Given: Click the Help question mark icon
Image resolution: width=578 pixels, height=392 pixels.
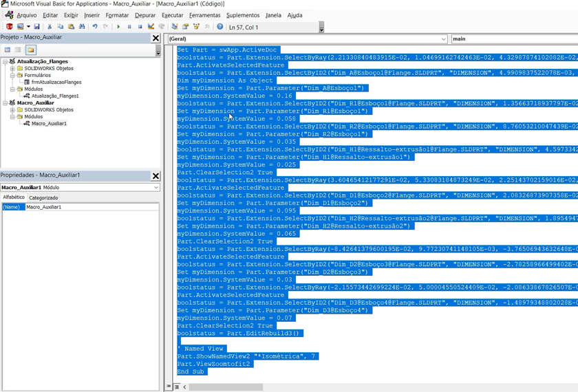Looking at the screenshot, I should (x=220, y=27).
